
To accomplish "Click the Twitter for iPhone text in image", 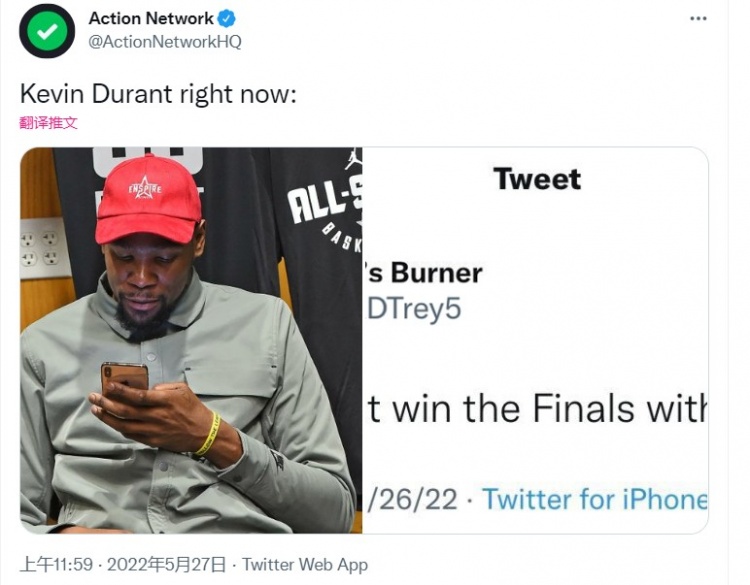I will click(x=595, y=499).
